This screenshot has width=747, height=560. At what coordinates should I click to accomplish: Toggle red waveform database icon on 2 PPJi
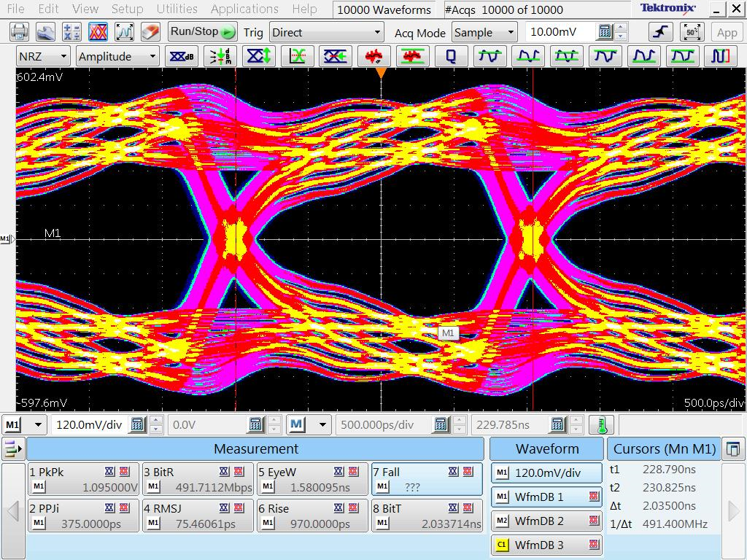tap(125, 507)
